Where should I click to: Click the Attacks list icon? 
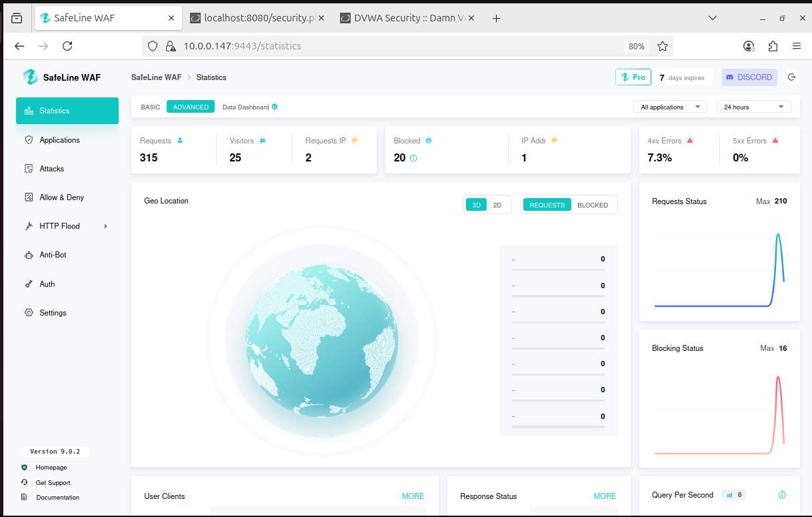pyautogui.click(x=29, y=169)
